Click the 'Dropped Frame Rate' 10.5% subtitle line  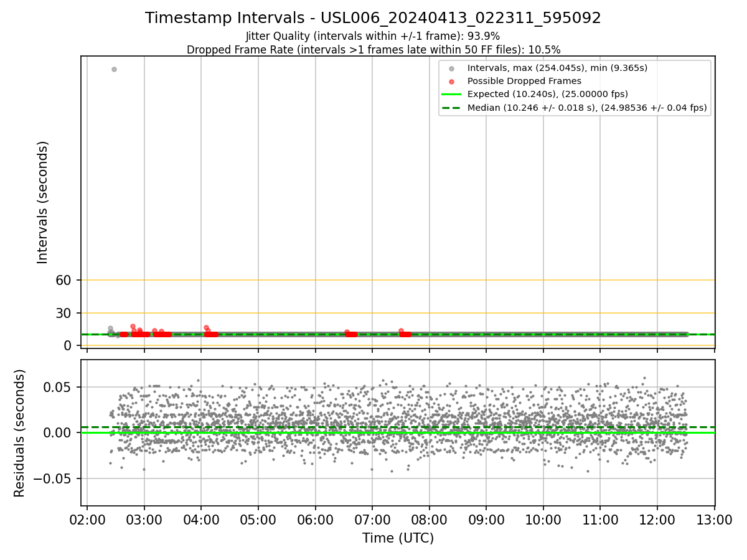[373, 50]
